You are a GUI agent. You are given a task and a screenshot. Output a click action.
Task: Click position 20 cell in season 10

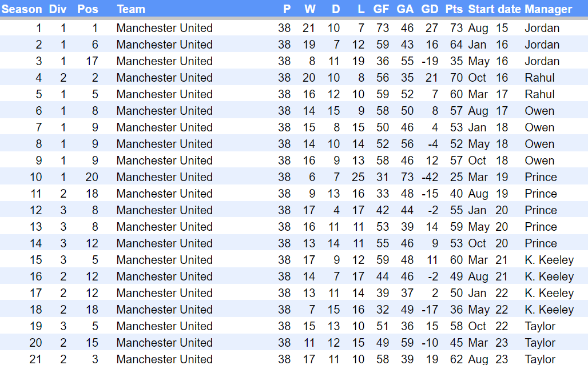92,177
